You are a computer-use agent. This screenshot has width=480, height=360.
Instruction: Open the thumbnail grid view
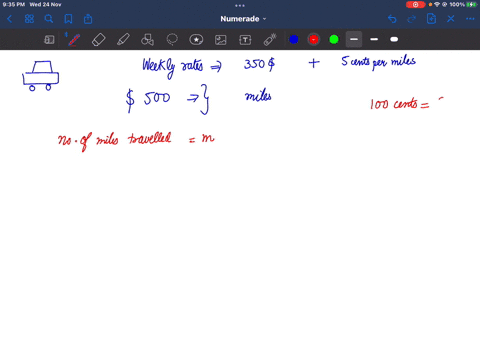click(29, 19)
